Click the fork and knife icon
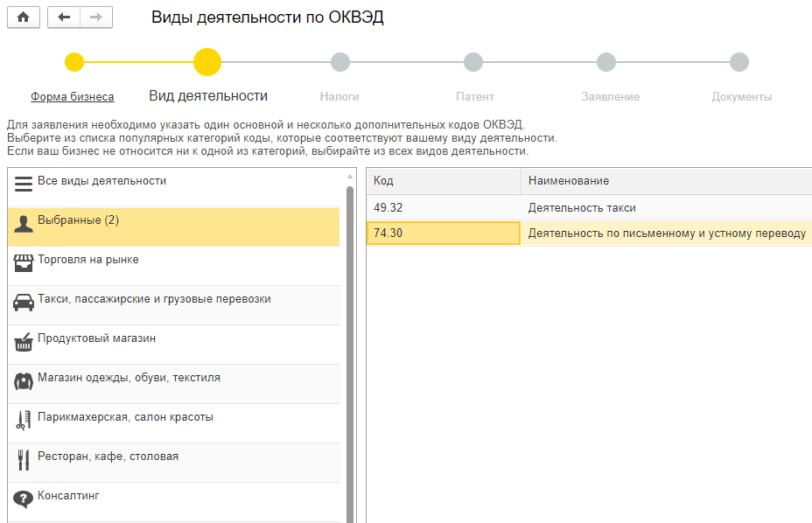 click(24, 460)
